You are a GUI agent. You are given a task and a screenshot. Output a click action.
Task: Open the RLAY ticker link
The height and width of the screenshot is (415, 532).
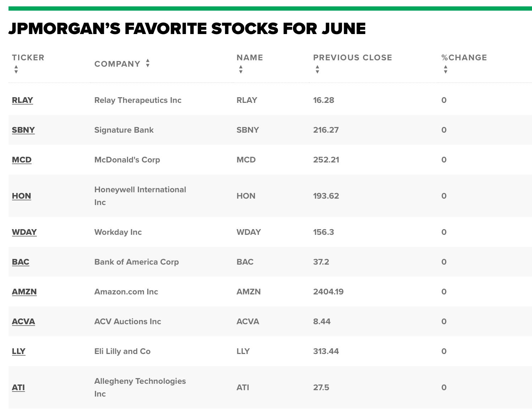click(22, 100)
